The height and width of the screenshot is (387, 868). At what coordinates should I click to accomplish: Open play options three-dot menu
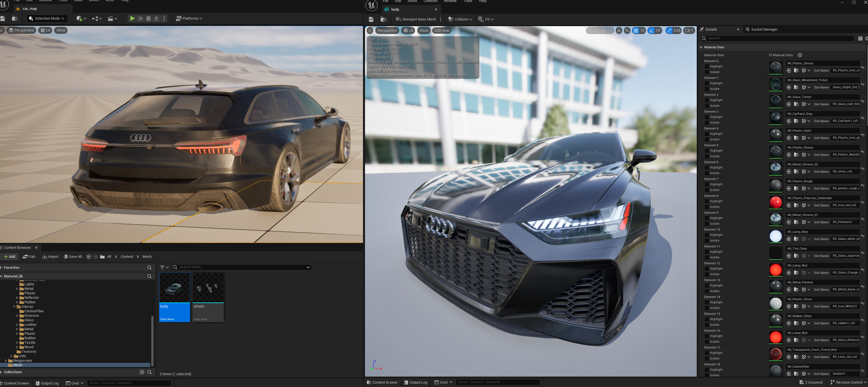(x=164, y=19)
